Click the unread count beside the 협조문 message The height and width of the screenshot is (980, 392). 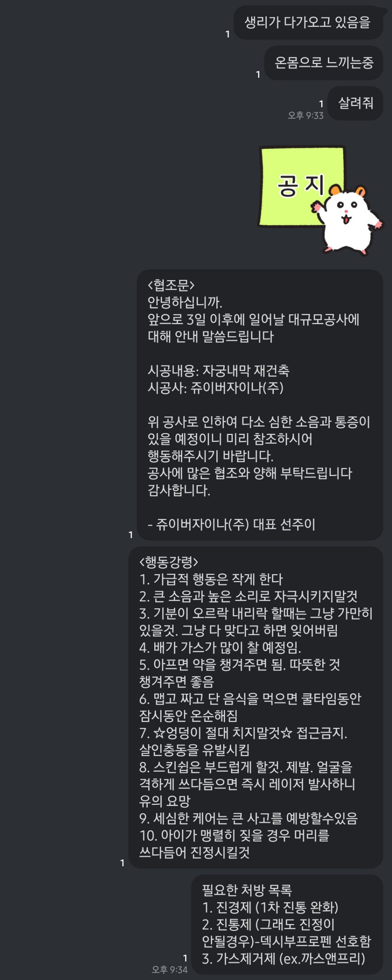click(x=131, y=535)
